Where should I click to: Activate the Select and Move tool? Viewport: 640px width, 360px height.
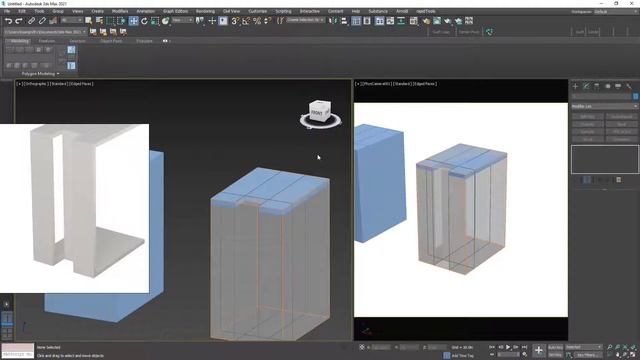(x=133, y=21)
